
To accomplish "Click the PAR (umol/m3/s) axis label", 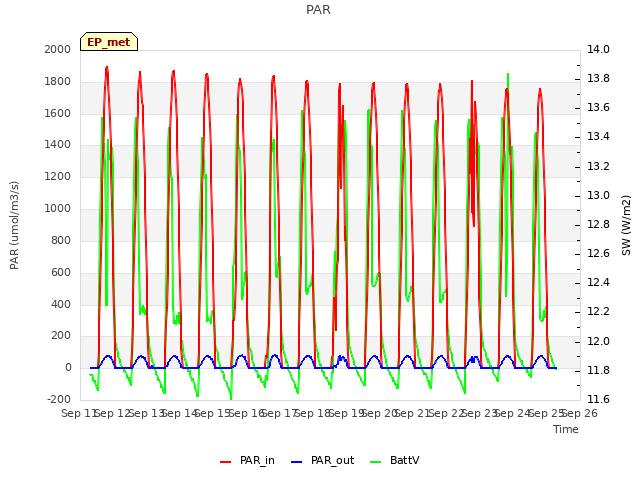I will tap(14, 225).
